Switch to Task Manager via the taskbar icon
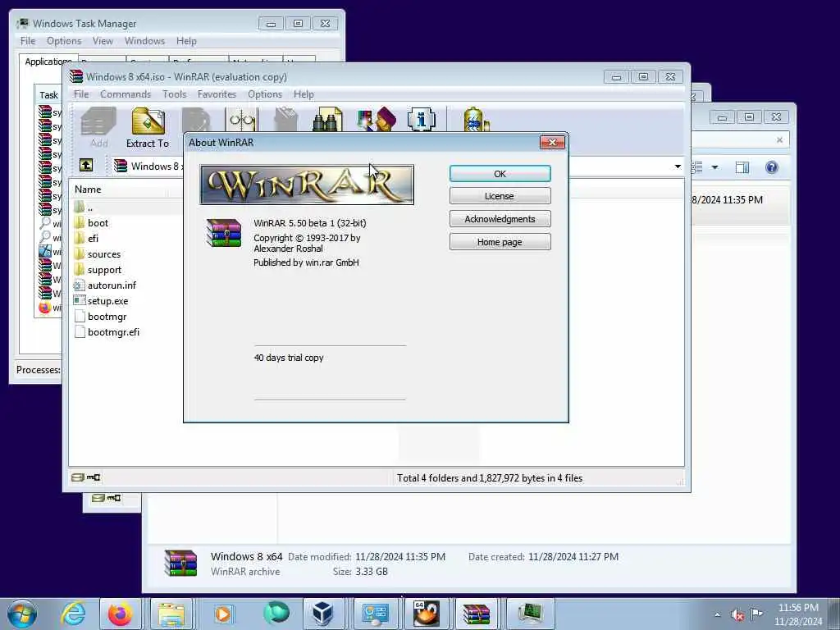840x630 pixels. click(529, 614)
